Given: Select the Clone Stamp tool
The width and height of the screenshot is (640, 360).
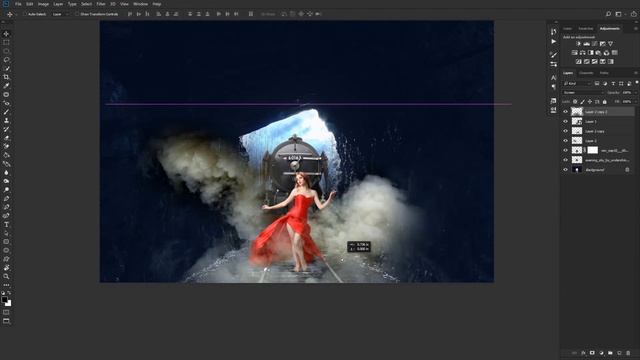Looking at the screenshot, I should [x=6, y=121].
